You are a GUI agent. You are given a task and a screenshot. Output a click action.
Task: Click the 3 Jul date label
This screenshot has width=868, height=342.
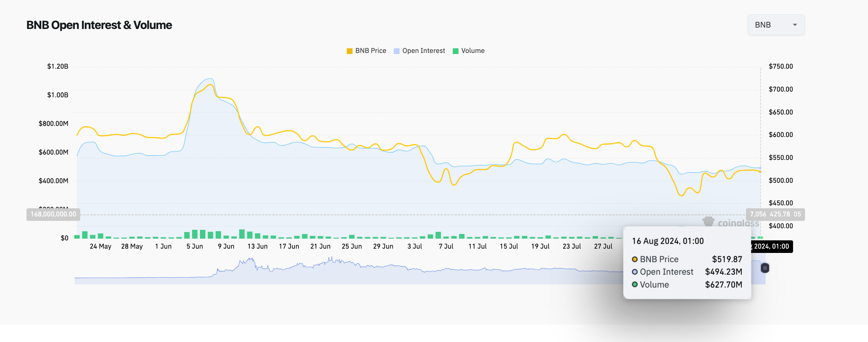[x=415, y=246]
